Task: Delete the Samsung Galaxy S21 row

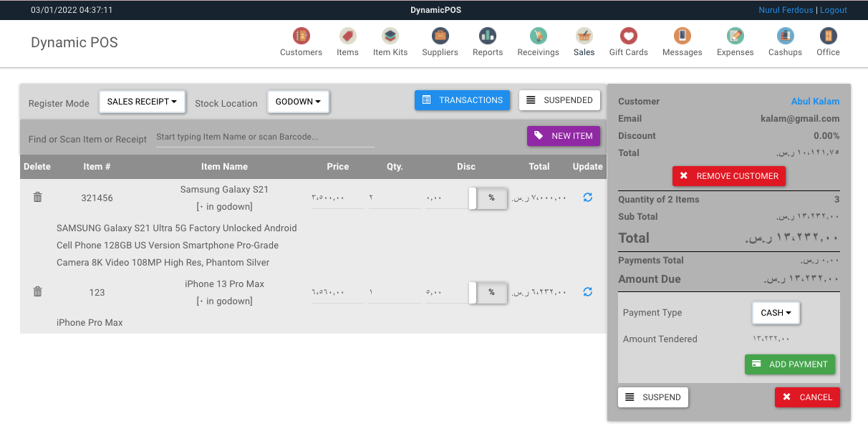Action: [x=38, y=197]
